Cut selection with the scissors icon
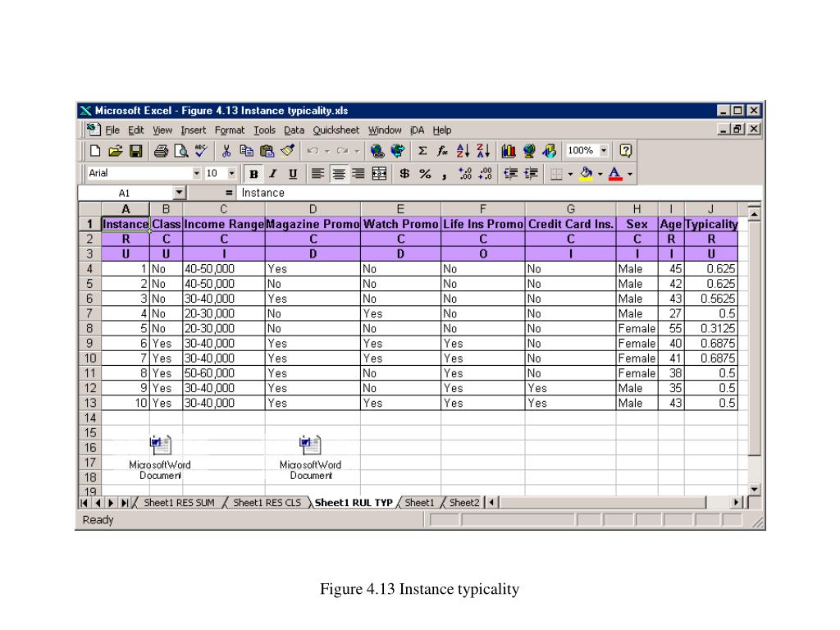The height and width of the screenshot is (630, 840). 226,151
